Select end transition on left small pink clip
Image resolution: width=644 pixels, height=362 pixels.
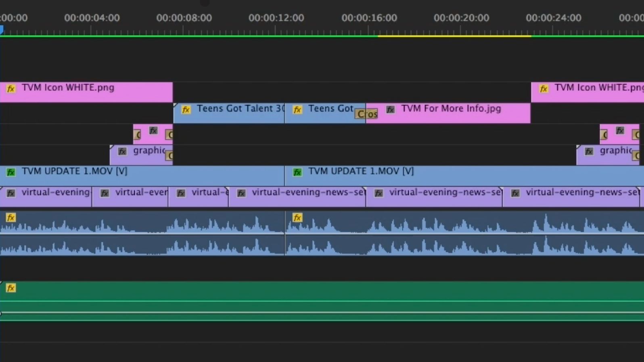(169, 135)
